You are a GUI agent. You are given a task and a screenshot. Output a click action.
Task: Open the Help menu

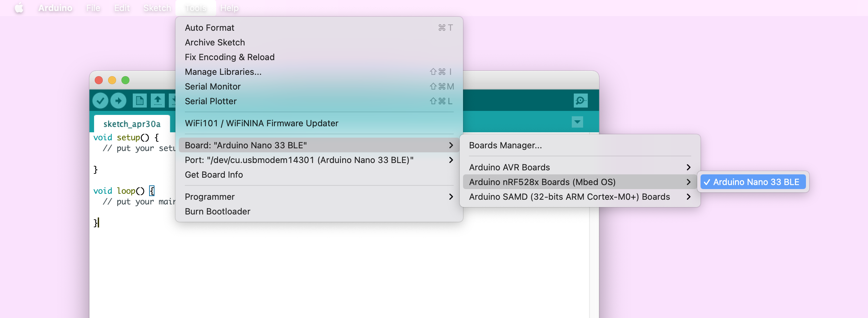pos(229,8)
